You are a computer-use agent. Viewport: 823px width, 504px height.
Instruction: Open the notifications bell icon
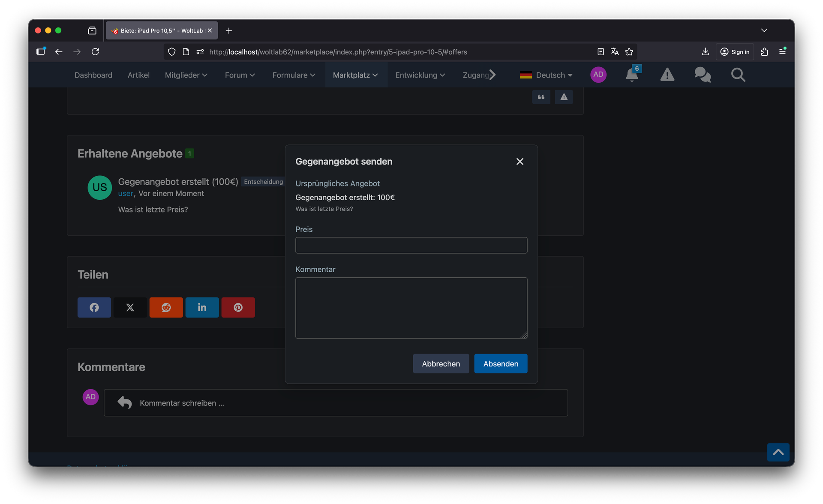[x=632, y=75]
